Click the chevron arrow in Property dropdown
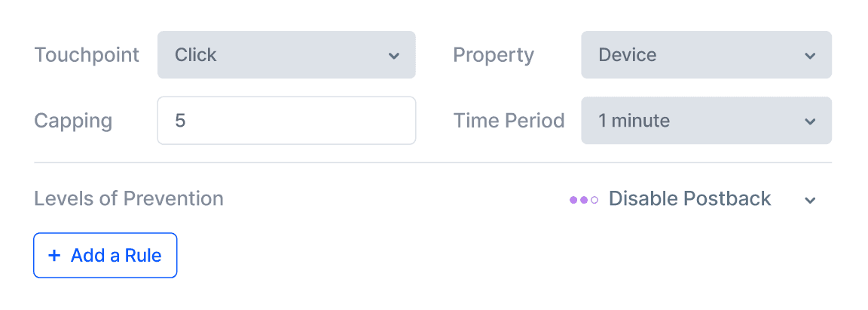This screenshot has width=868, height=310. (810, 56)
